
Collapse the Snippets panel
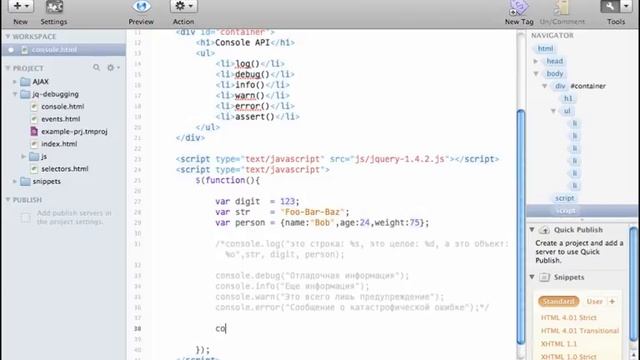tap(532, 277)
